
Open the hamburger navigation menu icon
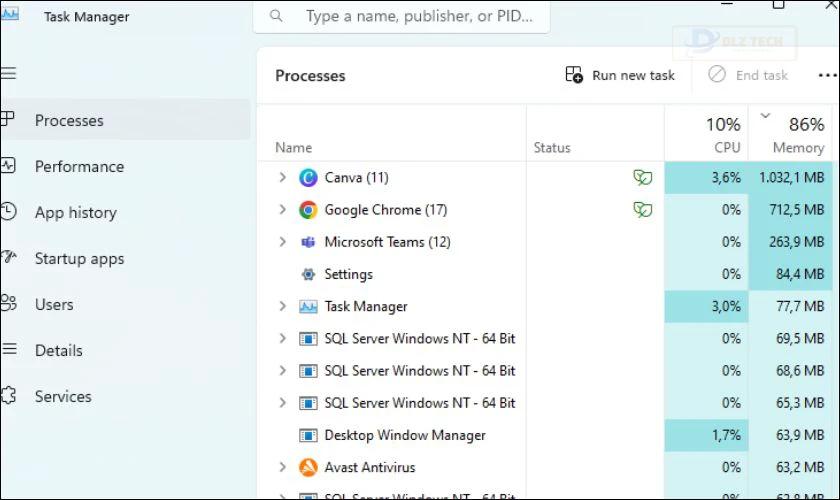[8, 73]
